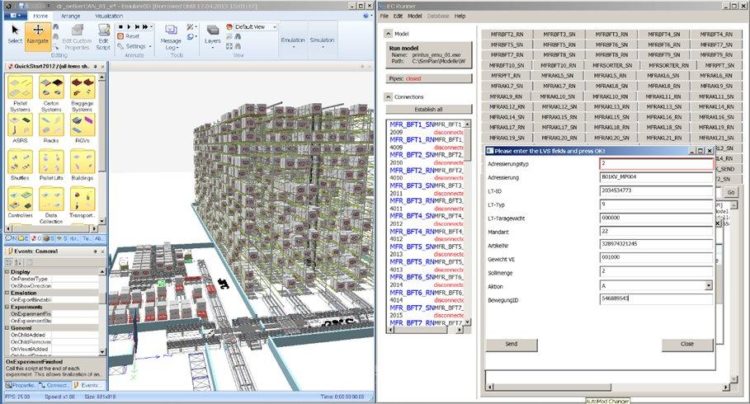Image resolution: width=750 pixels, height=404 pixels.
Task: Click the LT-ID input field
Action: coord(656,191)
